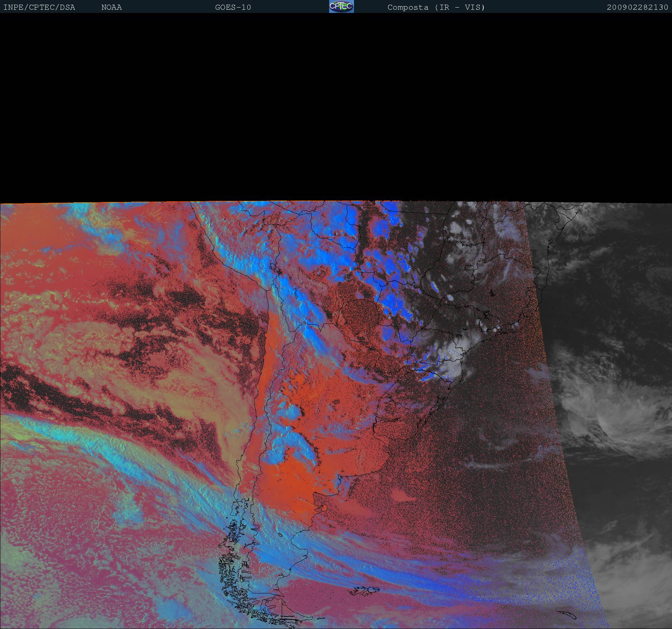
Task: Click the 200902282130 timestamp
Action: pyautogui.click(x=638, y=8)
